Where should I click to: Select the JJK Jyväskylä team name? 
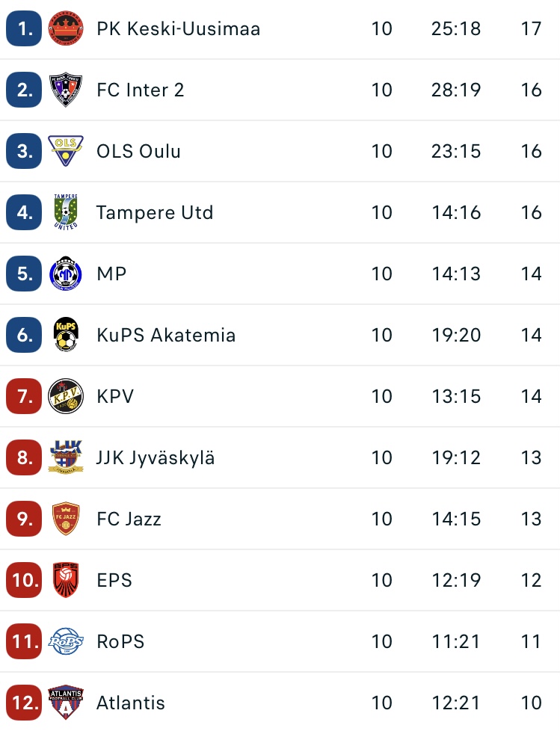(156, 457)
